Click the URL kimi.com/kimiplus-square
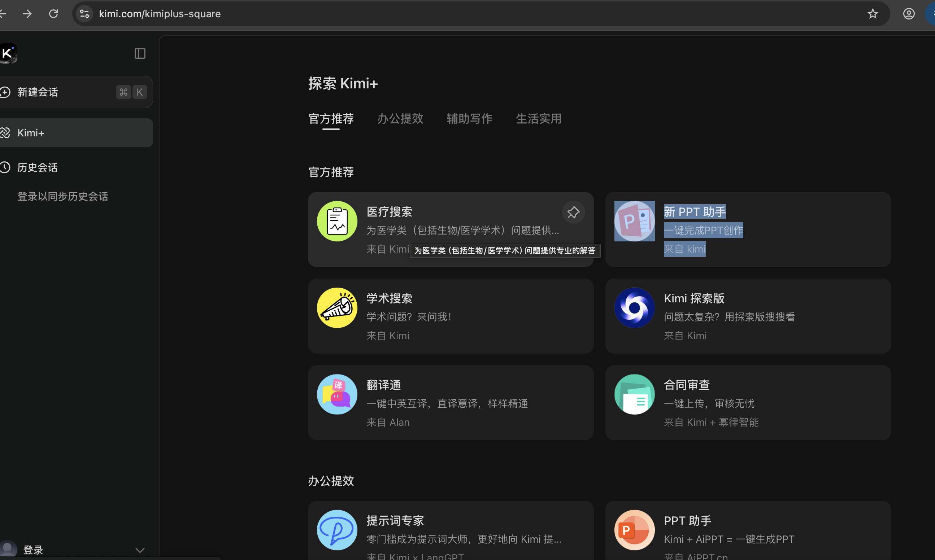 pyautogui.click(x=160, y=14)
